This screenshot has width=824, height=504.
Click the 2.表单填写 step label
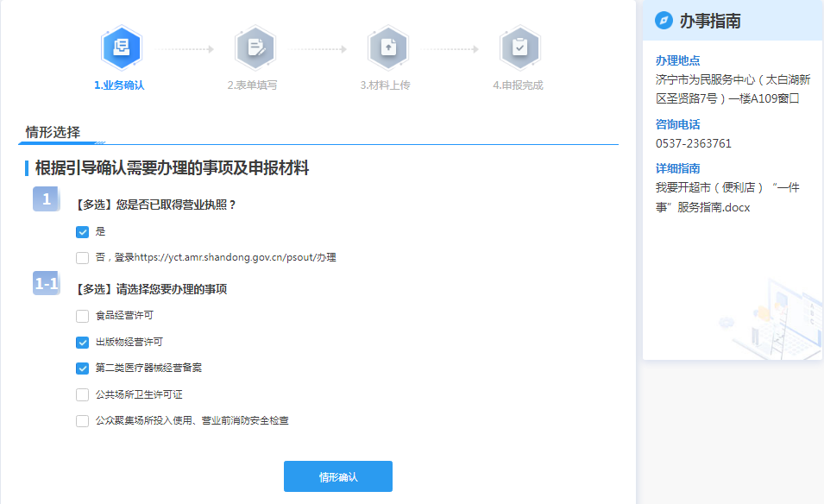[x=252, y=85]
